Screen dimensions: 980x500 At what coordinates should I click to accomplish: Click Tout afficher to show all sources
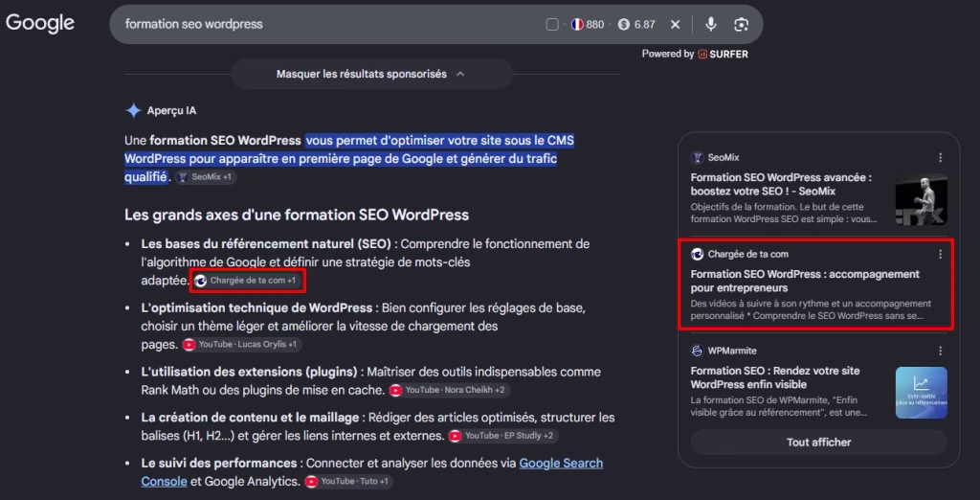tap(819, 443)
